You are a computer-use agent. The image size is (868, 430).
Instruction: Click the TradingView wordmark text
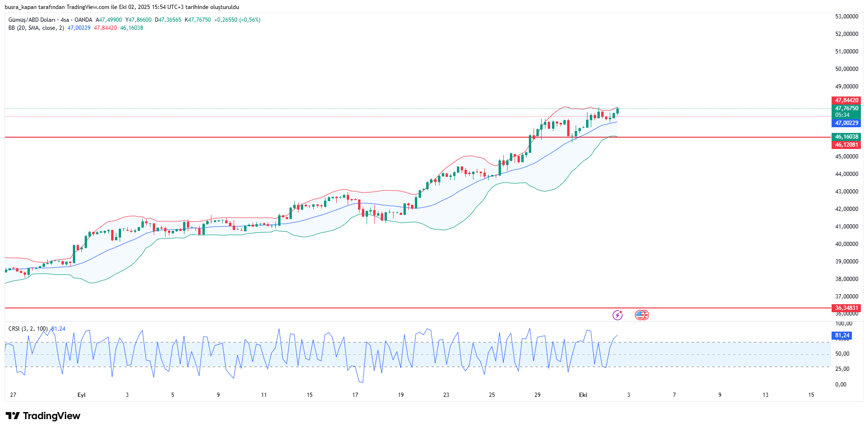52,416
